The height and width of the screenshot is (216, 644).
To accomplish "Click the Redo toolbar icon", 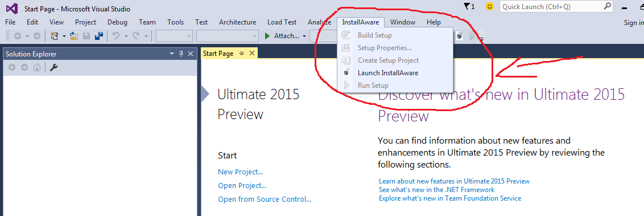I will (x=137, y=36).
